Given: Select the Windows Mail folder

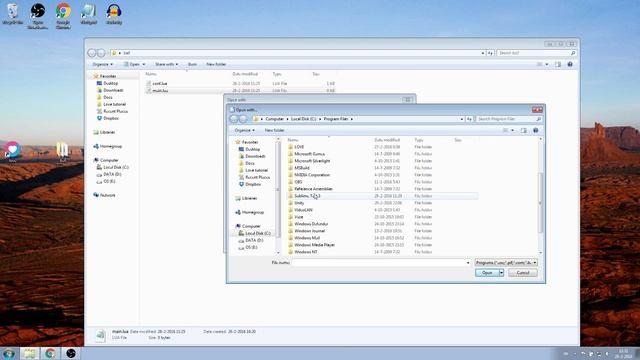Looking at the screenshot, I should pos(307,238).
